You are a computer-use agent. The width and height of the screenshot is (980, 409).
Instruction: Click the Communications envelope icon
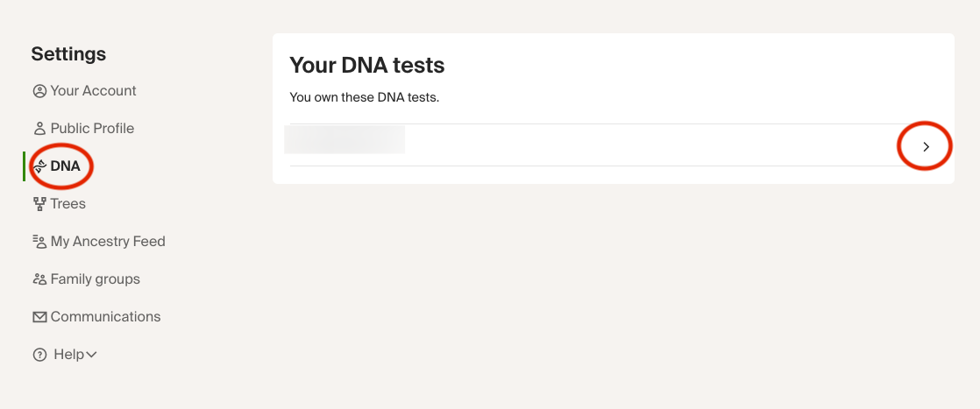click(39, 317)
